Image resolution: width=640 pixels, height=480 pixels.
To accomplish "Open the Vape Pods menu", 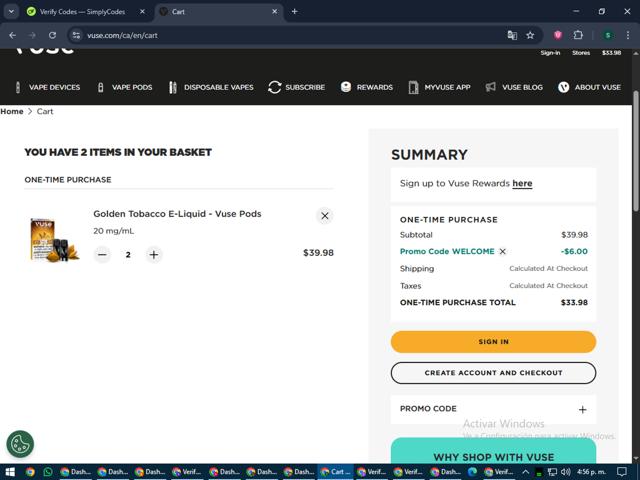I will [125, 87].
